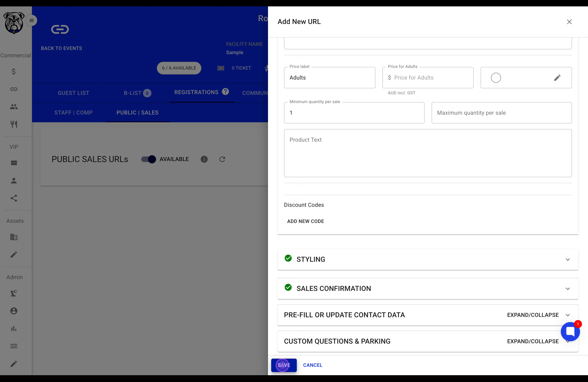
Task: Toggle the Public Sales URLs AVAILABLE switch
Action: [148, 159]
